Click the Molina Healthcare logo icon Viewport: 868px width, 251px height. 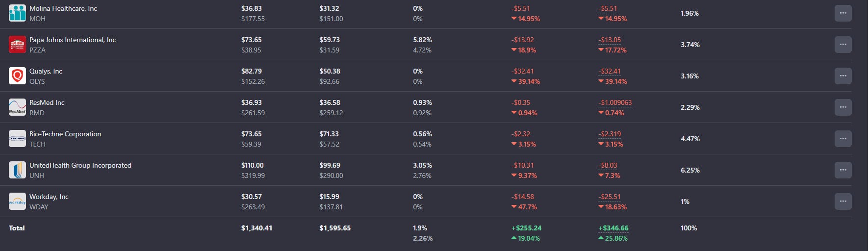tap(17, 13)
